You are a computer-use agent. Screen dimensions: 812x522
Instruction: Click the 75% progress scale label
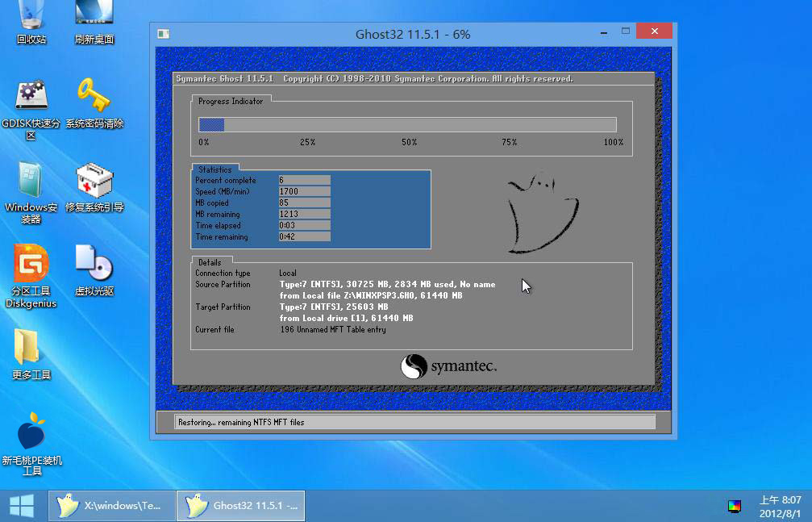(510, 142)
